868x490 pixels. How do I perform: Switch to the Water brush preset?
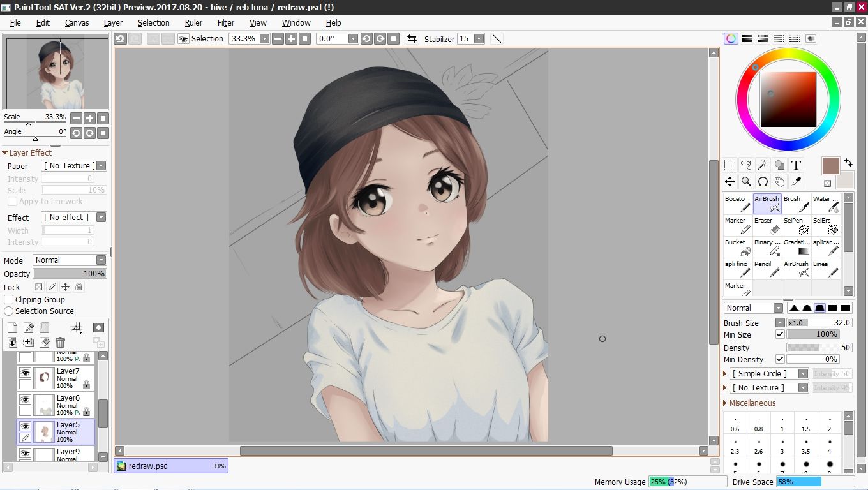[x=825, y=204]
